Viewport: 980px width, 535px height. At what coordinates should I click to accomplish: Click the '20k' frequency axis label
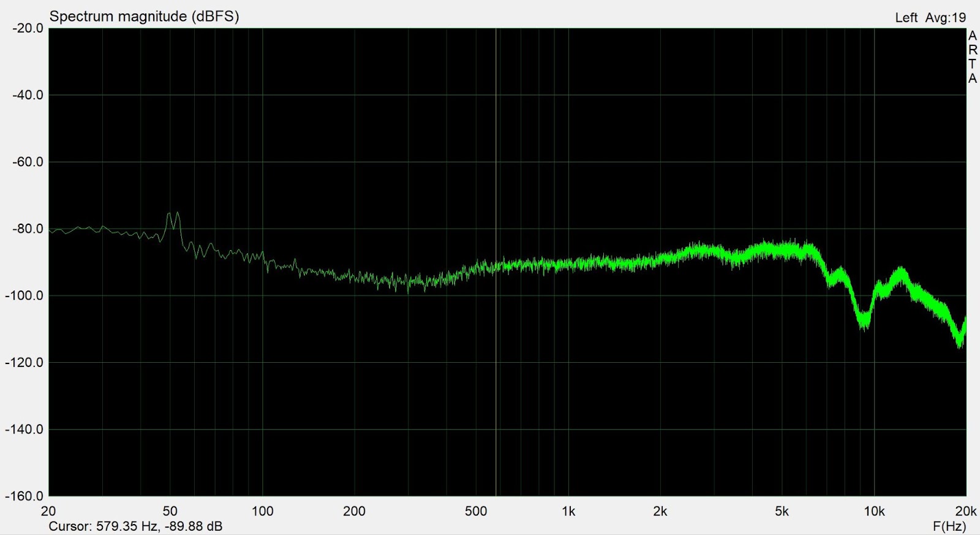pos(966,511)
